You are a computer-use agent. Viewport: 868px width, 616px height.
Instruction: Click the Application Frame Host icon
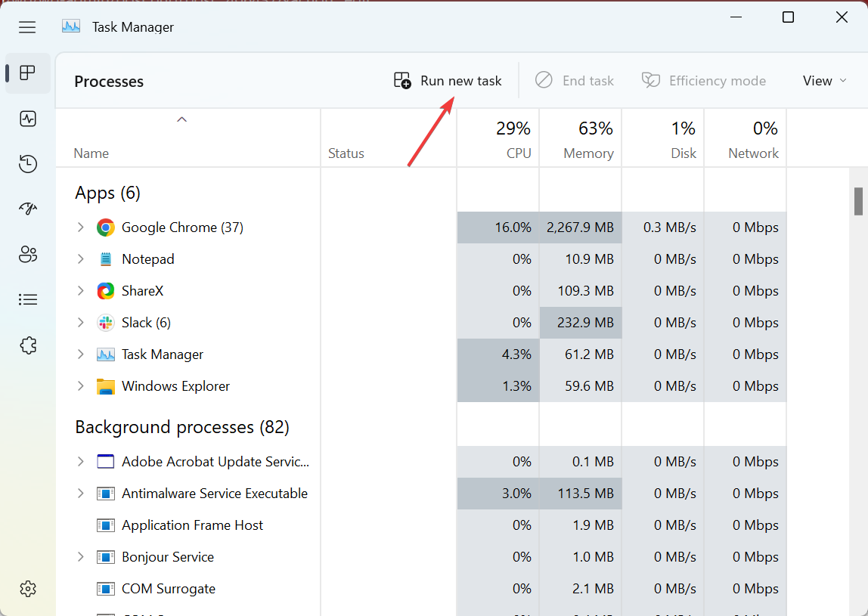[106, 525]
